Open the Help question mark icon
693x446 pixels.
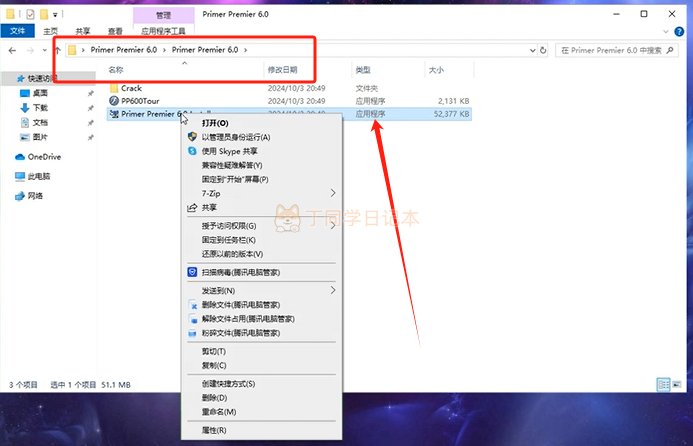(x=679, y=31)
